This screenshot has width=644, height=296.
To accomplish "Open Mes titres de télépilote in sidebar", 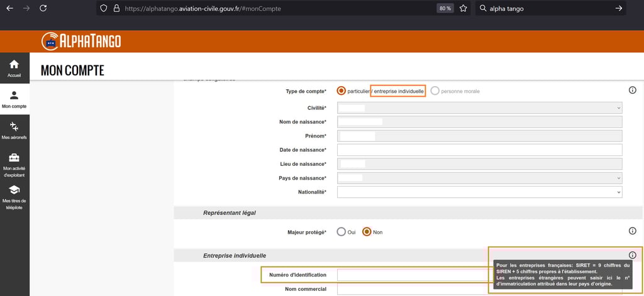I will tap(14, 197).
